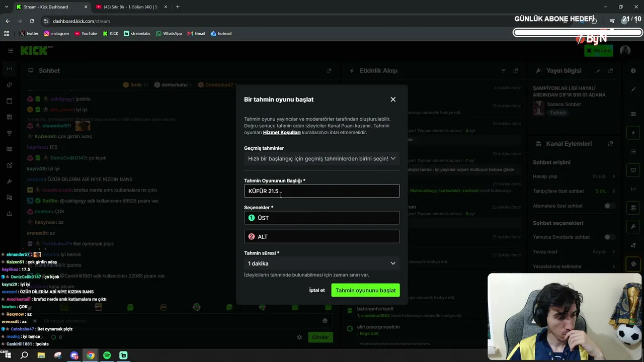Open the hotmail bookmark
This screenshot has width=644, height=362.
(x=221, y=34)
